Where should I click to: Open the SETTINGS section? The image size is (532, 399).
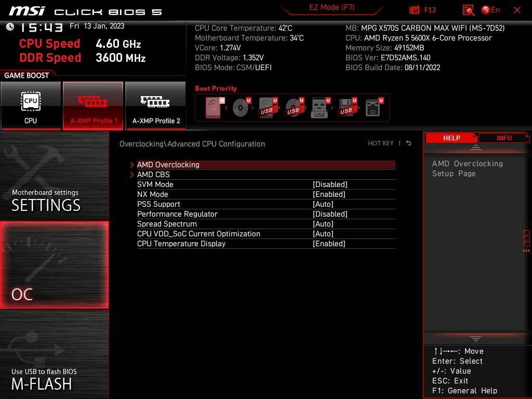tap(54, 176)
